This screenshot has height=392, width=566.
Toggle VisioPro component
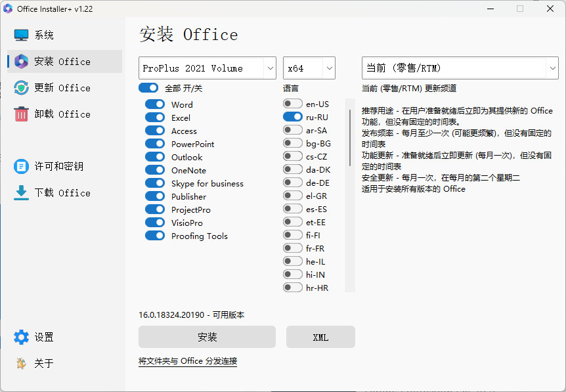click(x=155, y=223)
